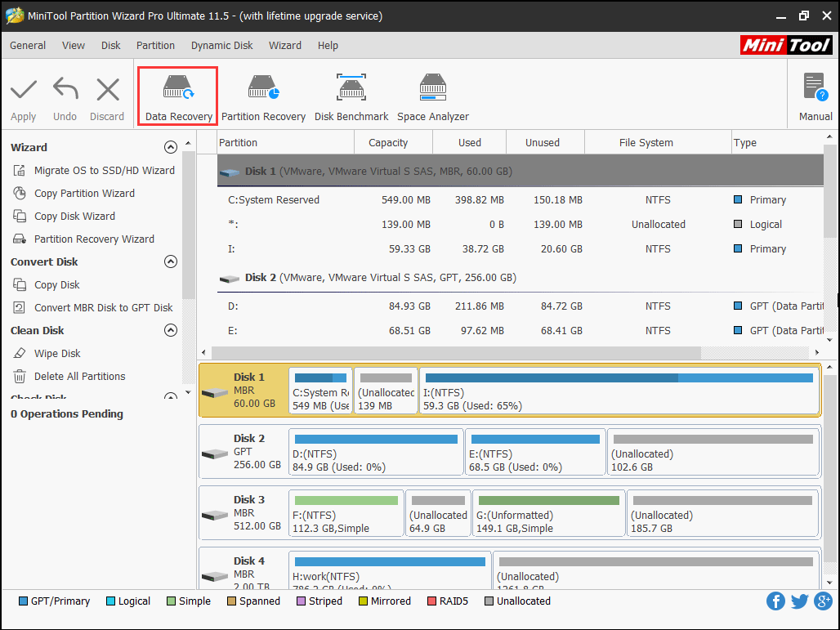Open the General menu

coord(28,46)
